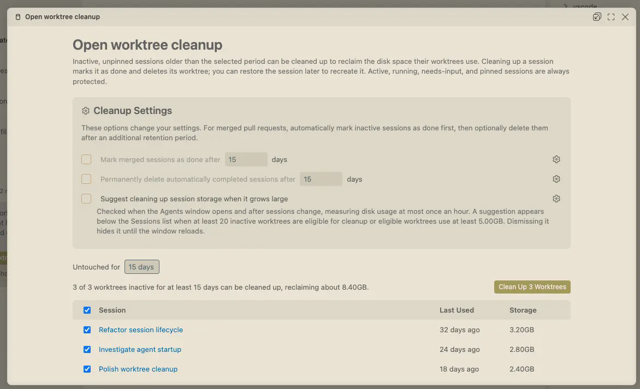Click Clean Up 3 Worktrees button
Image resolution: width=640 pixels, height=389 pixels.
pyautogui.click(x=532, y=287)
